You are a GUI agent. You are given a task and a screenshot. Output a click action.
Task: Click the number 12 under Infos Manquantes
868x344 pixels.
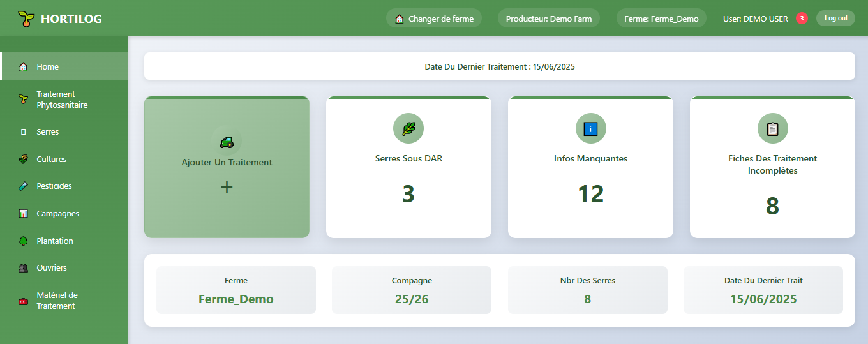591,194
